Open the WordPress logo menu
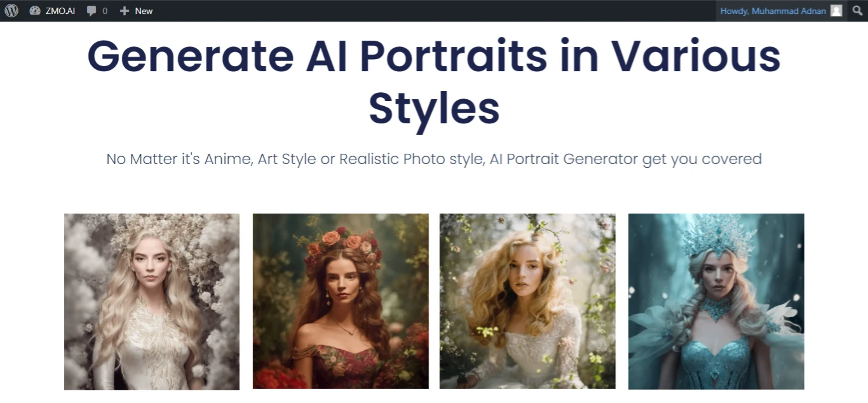Viewport: 868px width, 403px height. click(11, 11)
